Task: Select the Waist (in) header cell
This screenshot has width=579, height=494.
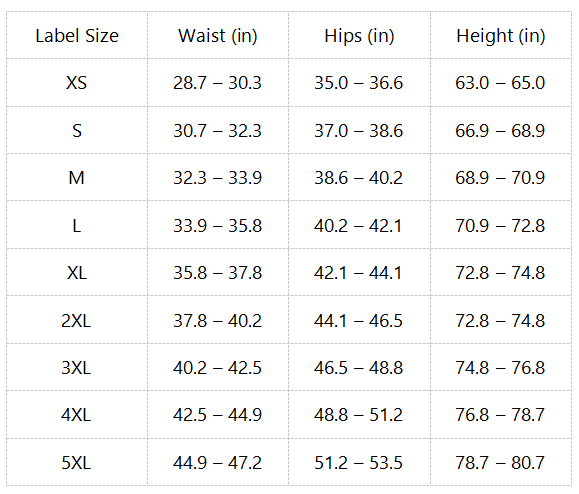Action: [218, 35]
